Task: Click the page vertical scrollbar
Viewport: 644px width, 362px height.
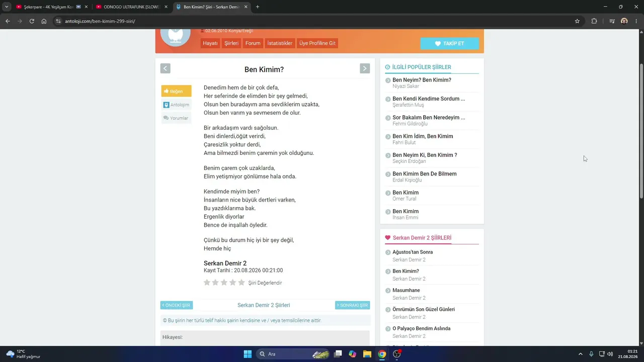Action: [641, 131]
